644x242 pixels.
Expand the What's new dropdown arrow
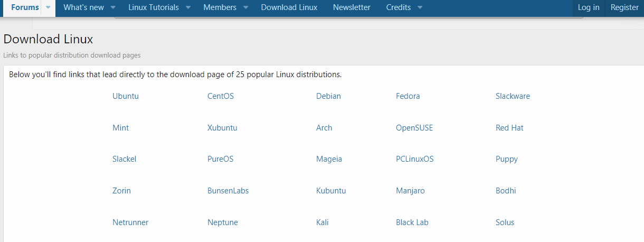click(x=113, y=8)
